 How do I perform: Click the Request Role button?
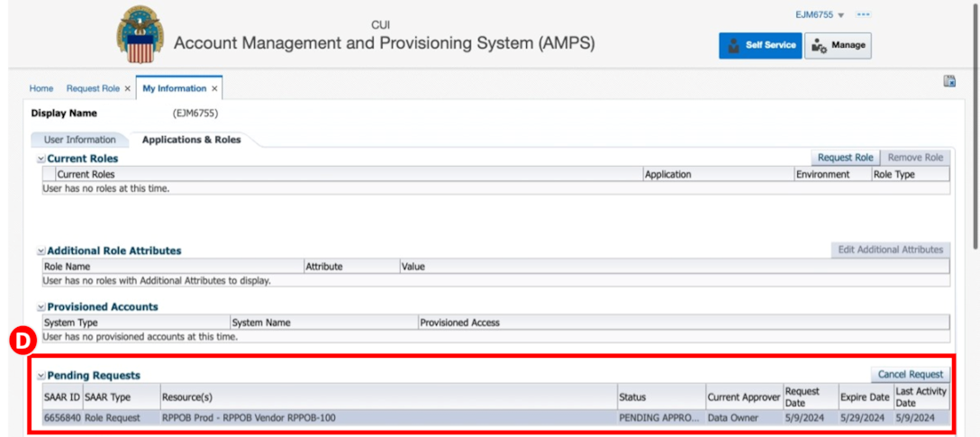coord(846,158)
